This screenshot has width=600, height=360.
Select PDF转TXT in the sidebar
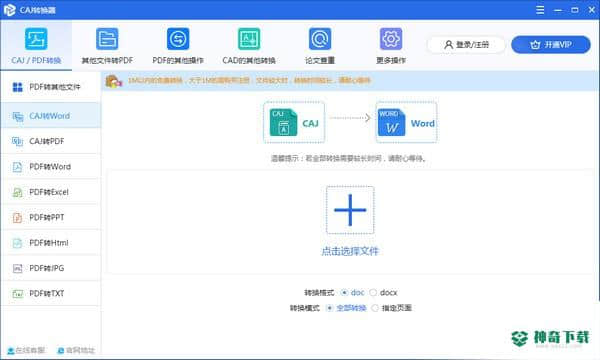pyautogui.click(x=51, y=293)
